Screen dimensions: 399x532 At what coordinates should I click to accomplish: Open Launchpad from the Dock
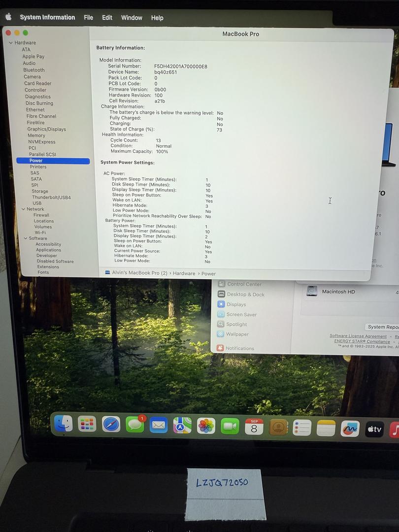pos(87,424)
